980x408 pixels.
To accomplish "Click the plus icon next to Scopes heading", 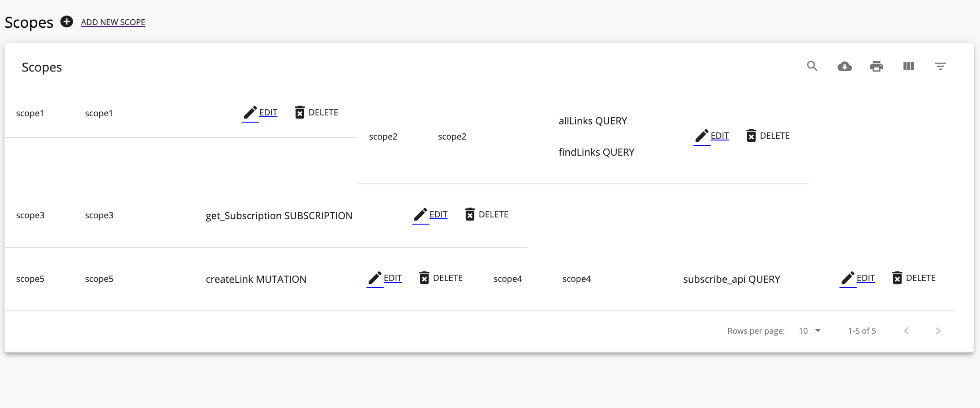I will pyautogui.click(x=66, y=21).
